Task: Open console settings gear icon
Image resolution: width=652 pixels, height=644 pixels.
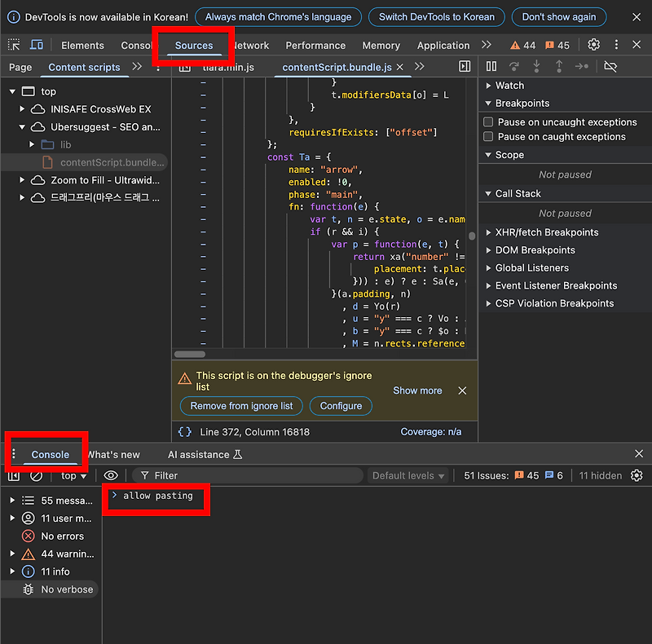Action: [x=637, y=475]
